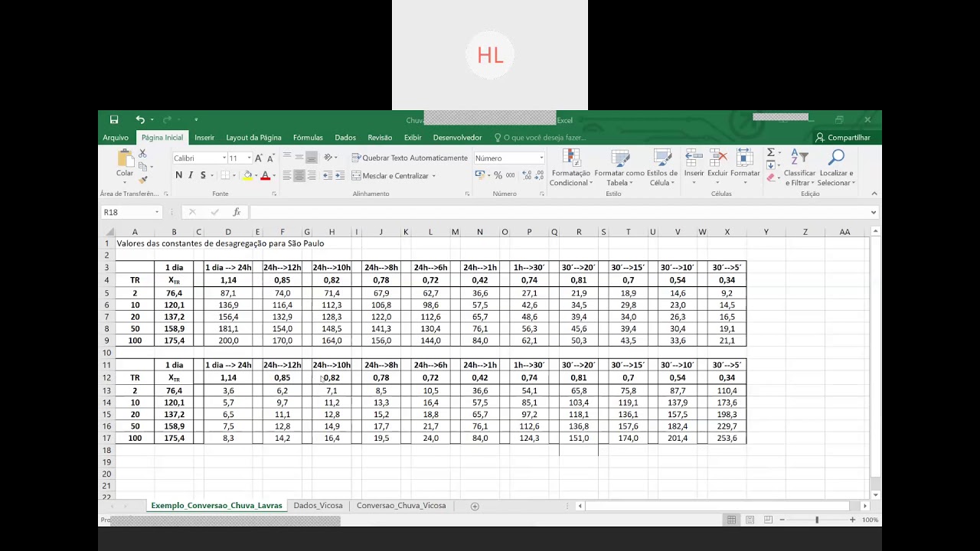980x551 pixels.
Task: Open the Número format dropdown
Action: pos(541,158)
